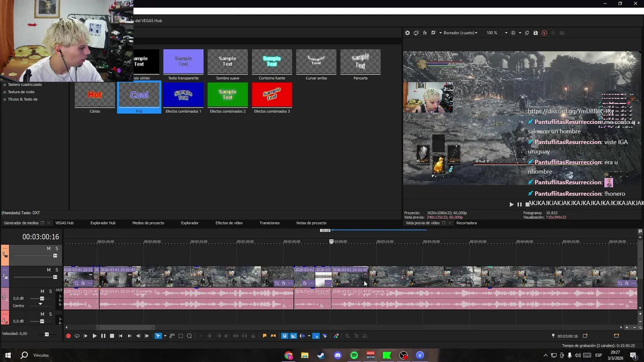Play from start in transport bar
Screen dimensions: 644x362
pyautogui.click(x=86, y=336)
